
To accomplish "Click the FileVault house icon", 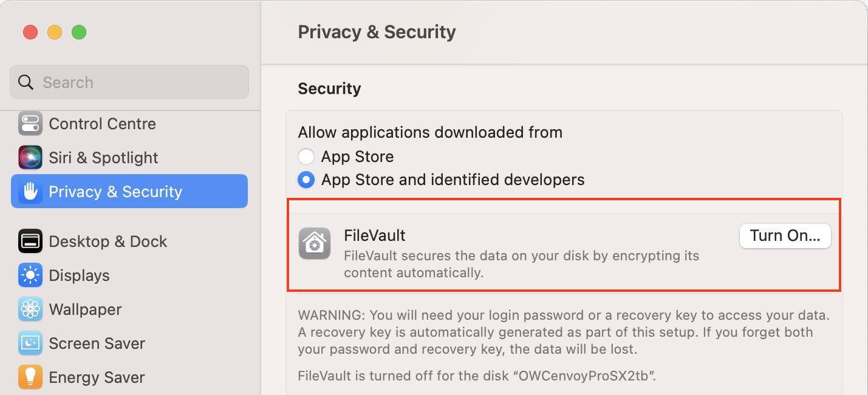I will coord(315,244).
